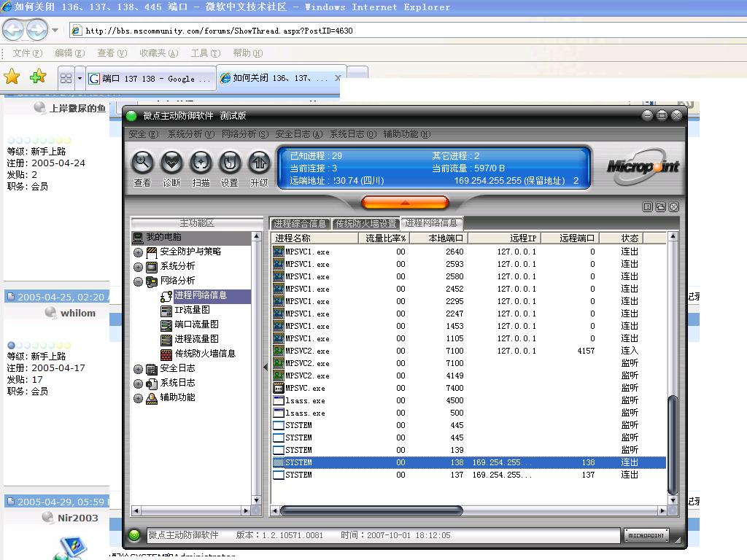Click the 查看 magnifier toolbar icon
This screenshot has height=560, width=747.
tap(142, 163)
